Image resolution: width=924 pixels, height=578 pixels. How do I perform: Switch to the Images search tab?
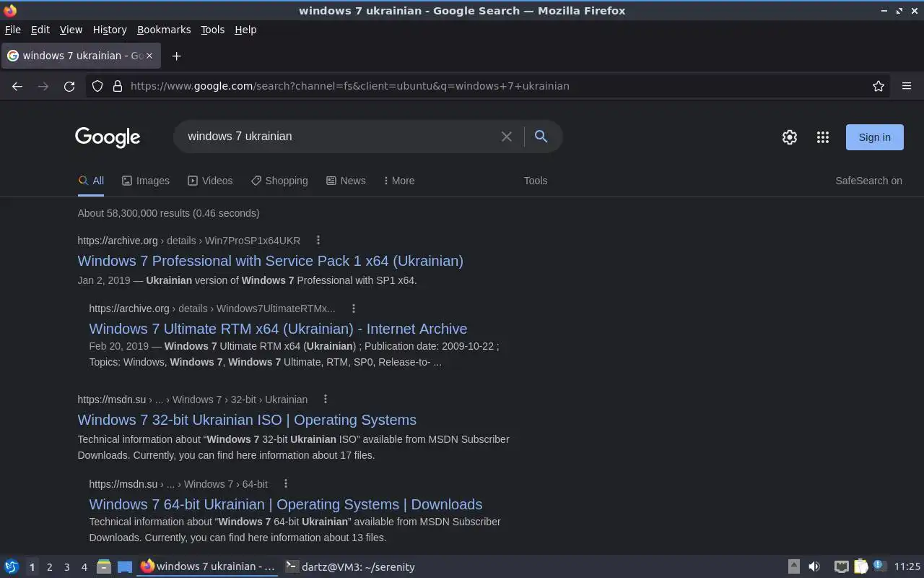point(146,181)
